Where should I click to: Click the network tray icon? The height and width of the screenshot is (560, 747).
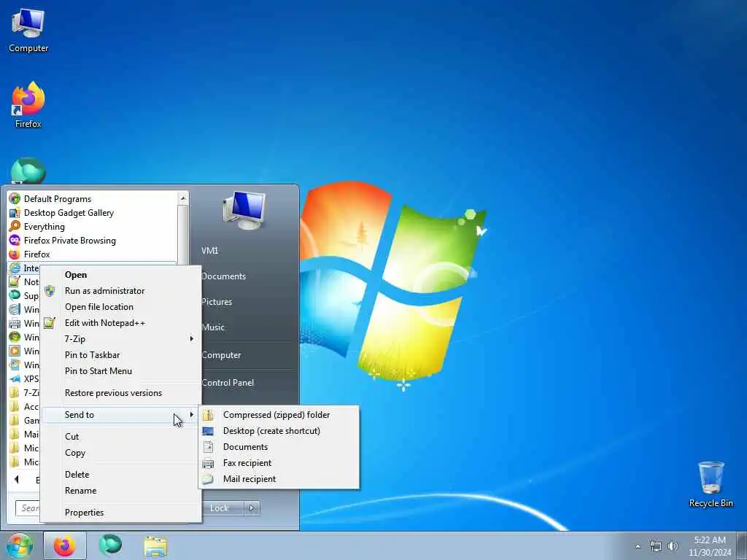pos(656,546)
